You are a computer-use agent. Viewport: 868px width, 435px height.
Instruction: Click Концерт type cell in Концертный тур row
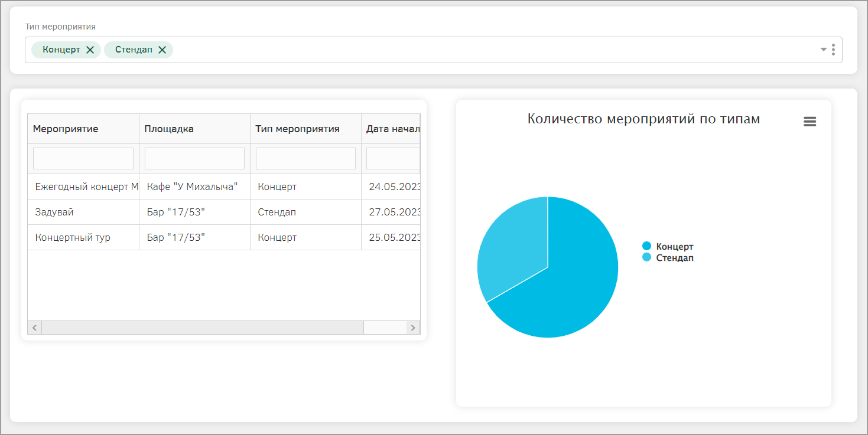pos(306,237)
